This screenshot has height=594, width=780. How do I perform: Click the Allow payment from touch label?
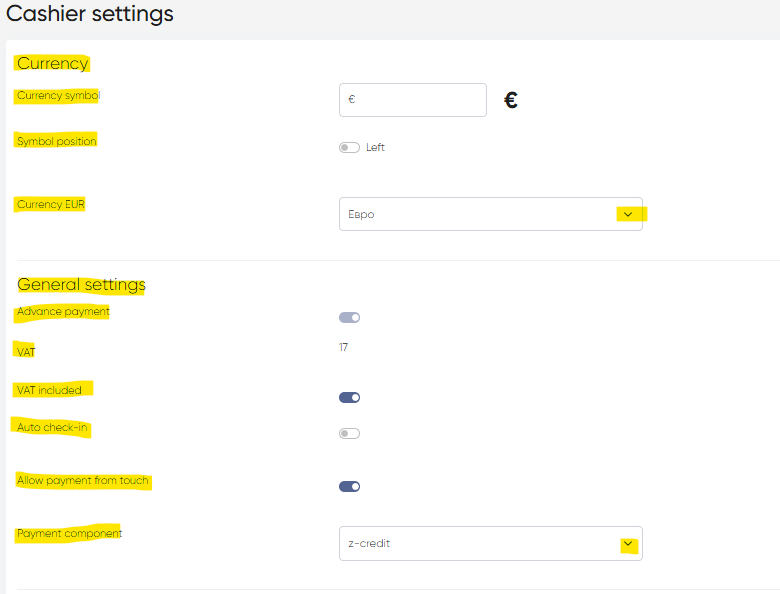[83, 481]
